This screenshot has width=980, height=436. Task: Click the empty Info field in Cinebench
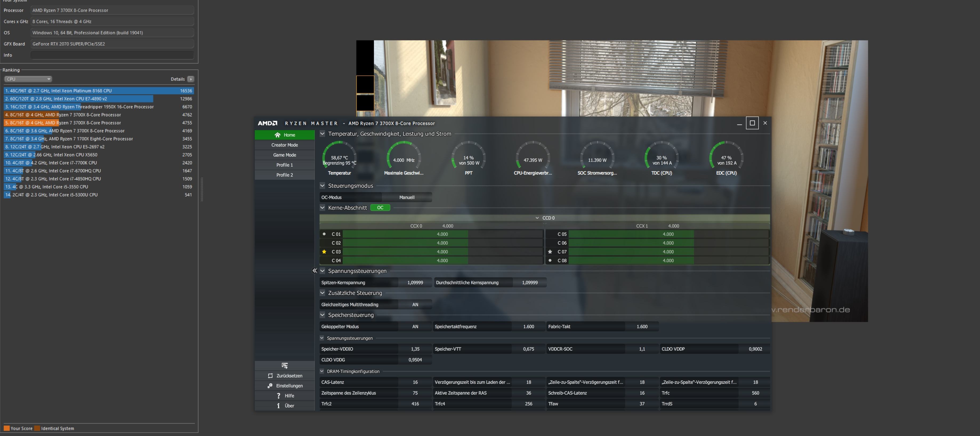tap(112, 55)
